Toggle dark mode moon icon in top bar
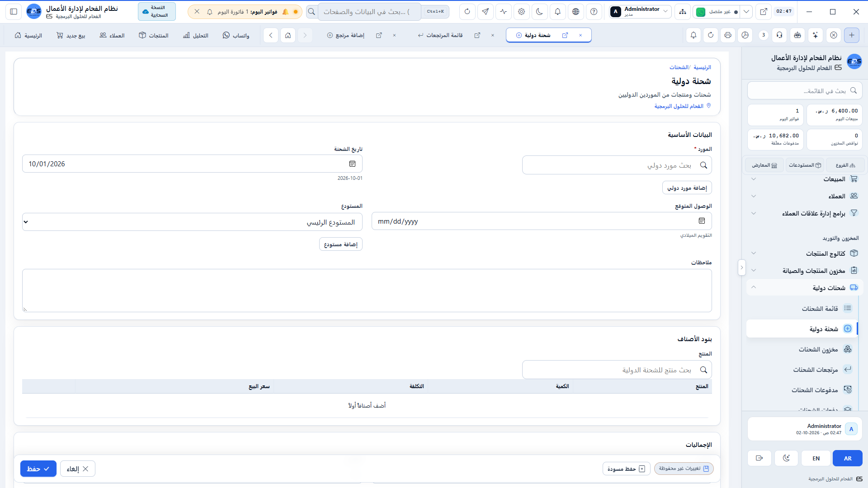 539,12
